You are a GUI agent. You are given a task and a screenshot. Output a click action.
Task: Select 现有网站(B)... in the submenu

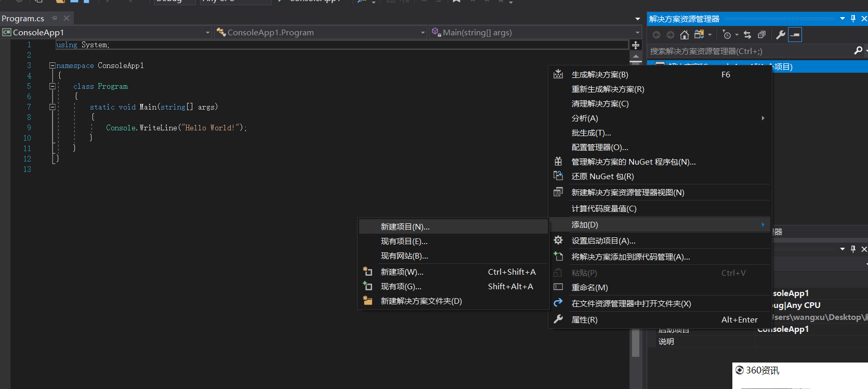point(453,256)
